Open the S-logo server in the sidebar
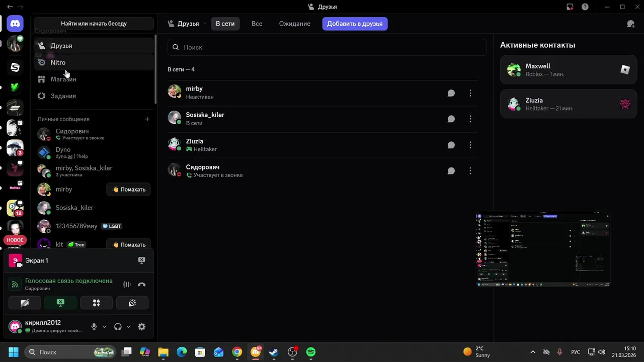The width and height of the screenshot is (644, 362). point(15,67)
